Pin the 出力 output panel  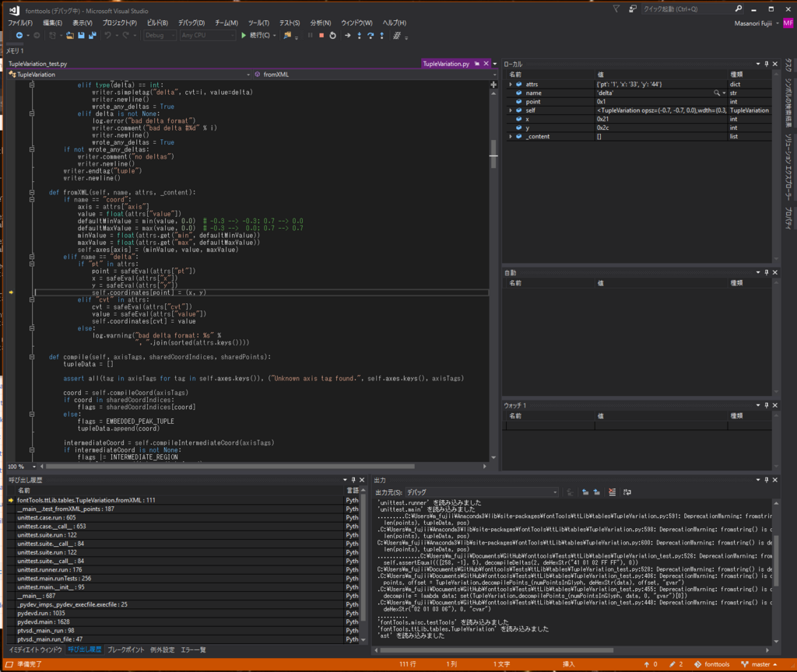point(767,480)
